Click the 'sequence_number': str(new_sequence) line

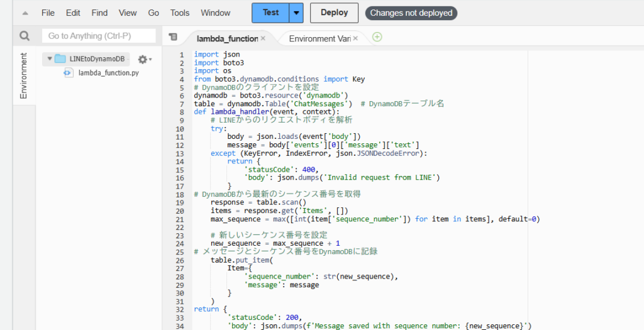[321, 276]
